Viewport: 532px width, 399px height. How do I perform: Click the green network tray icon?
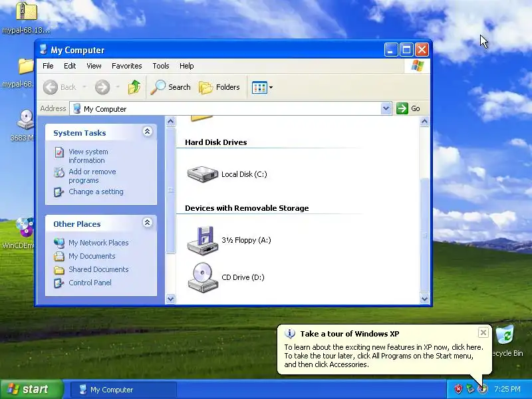(x=470, y=389)
